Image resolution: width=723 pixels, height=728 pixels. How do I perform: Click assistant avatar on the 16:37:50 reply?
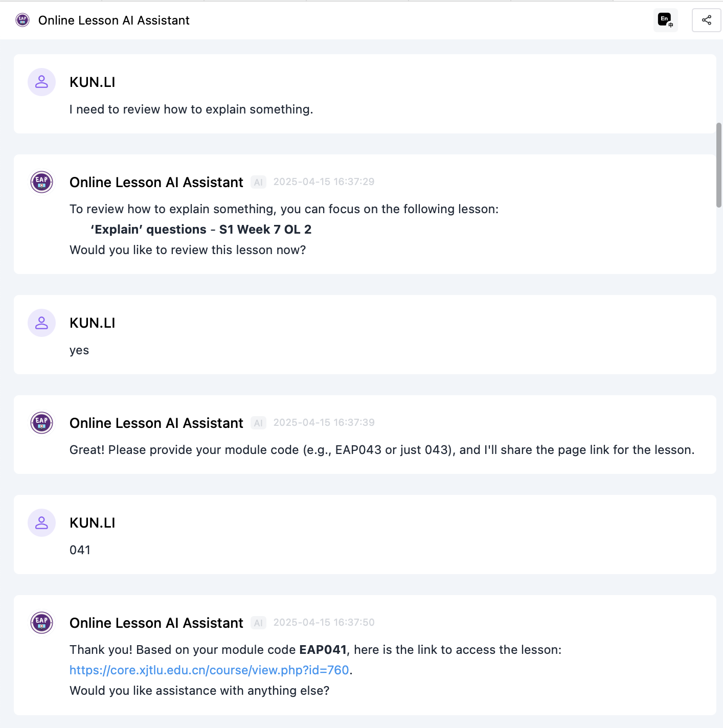[x=41, y=623]
